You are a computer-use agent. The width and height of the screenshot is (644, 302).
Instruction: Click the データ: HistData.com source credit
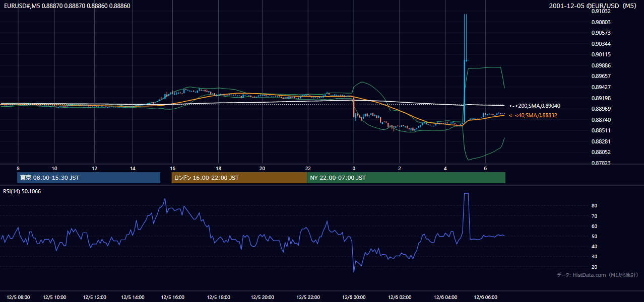(597, 275)
